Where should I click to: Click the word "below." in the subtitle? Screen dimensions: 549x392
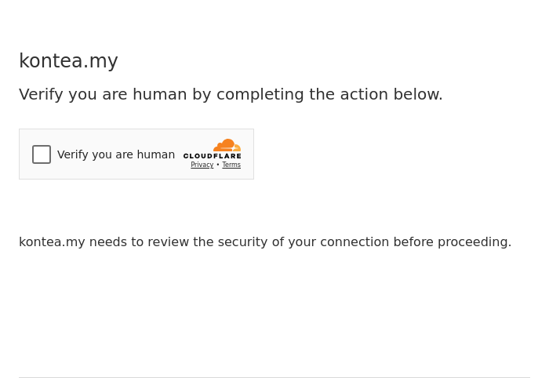pyautogui.click(x=418, y=95)
